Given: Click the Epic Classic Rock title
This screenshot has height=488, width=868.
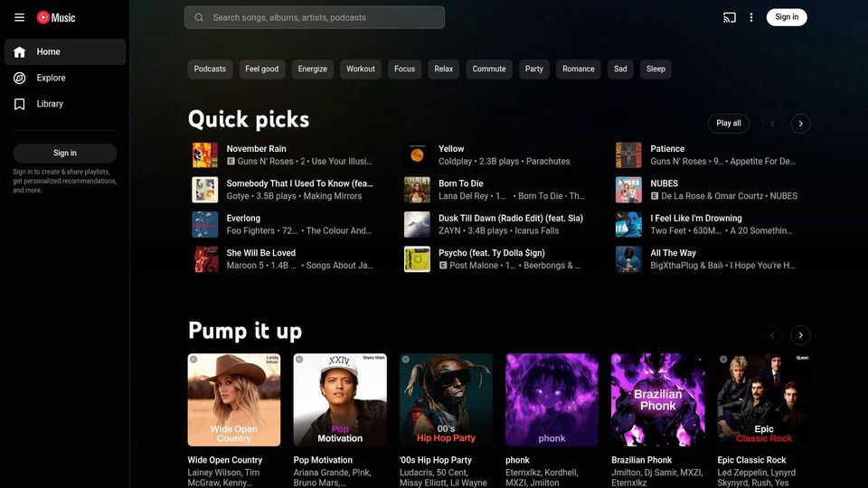Looking at the screenshot, I should pos(751,460).
